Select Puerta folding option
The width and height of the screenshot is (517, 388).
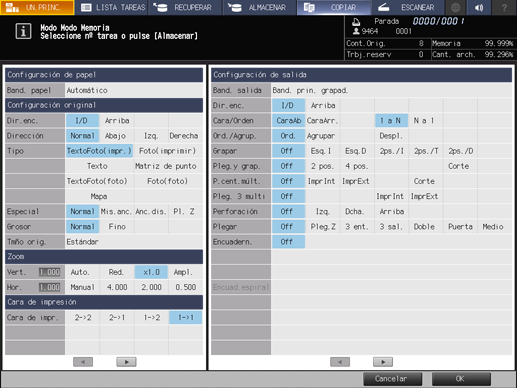coord(460,227)
